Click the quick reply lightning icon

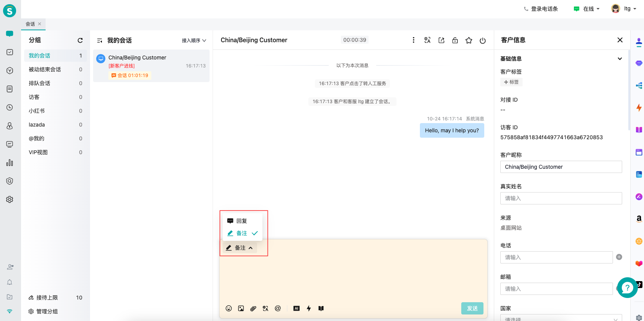309,308
